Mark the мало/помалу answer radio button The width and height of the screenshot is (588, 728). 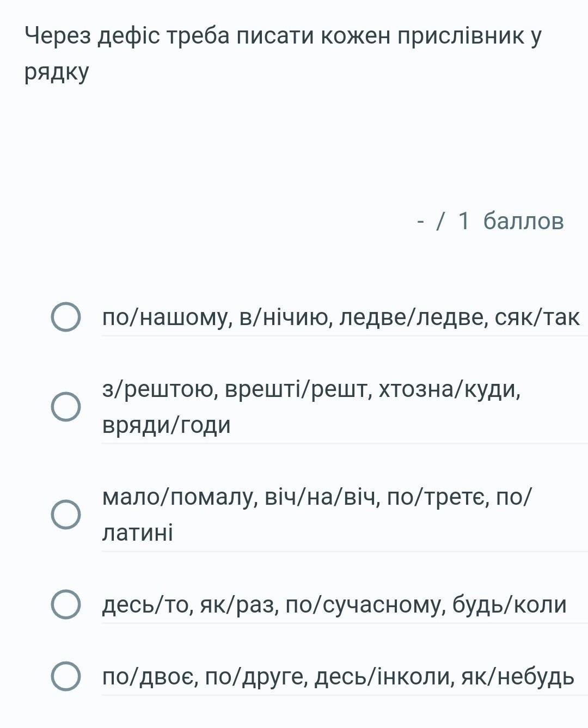(66, 514)
